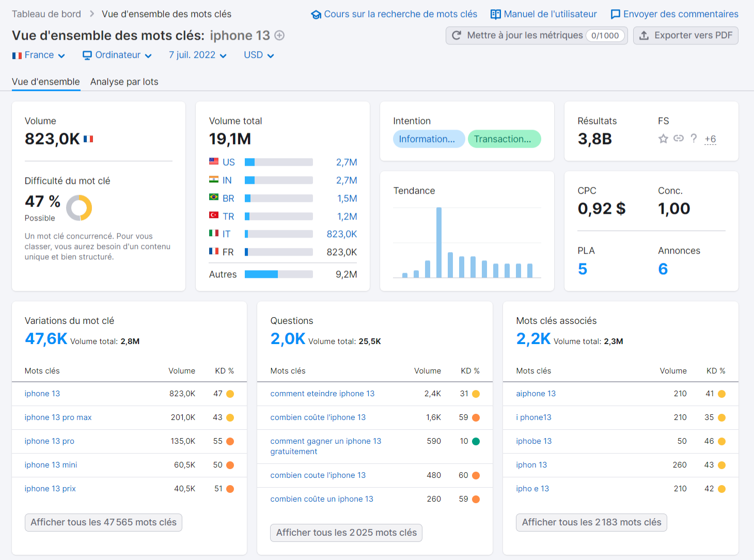Click the CPC value 0,92 $

coord(602,209)
